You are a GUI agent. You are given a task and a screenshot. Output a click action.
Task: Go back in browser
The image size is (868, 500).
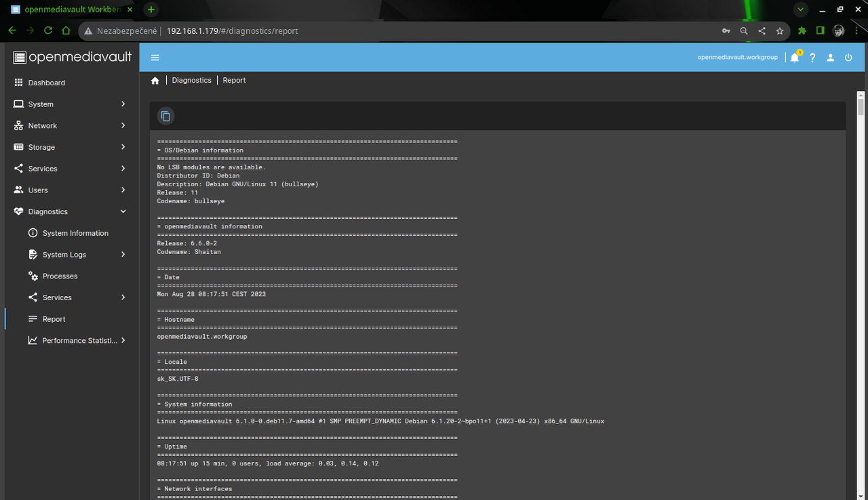[12, 30]
